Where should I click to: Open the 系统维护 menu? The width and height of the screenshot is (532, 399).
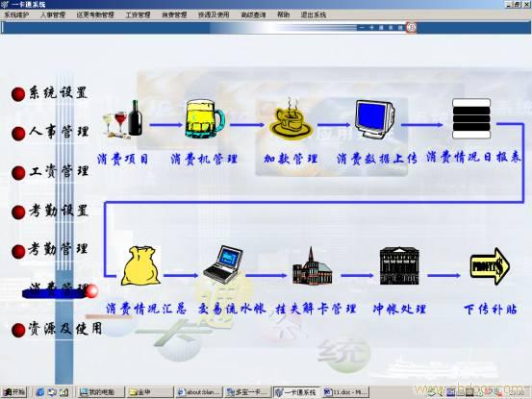pyautogui.click(x=16, y=15)
